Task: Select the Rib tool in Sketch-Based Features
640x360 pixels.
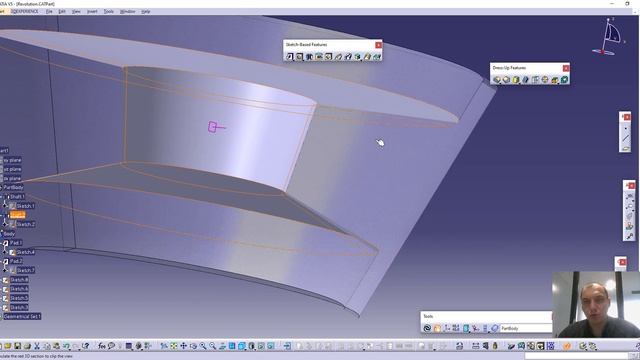Action: (x=338, y=57)
